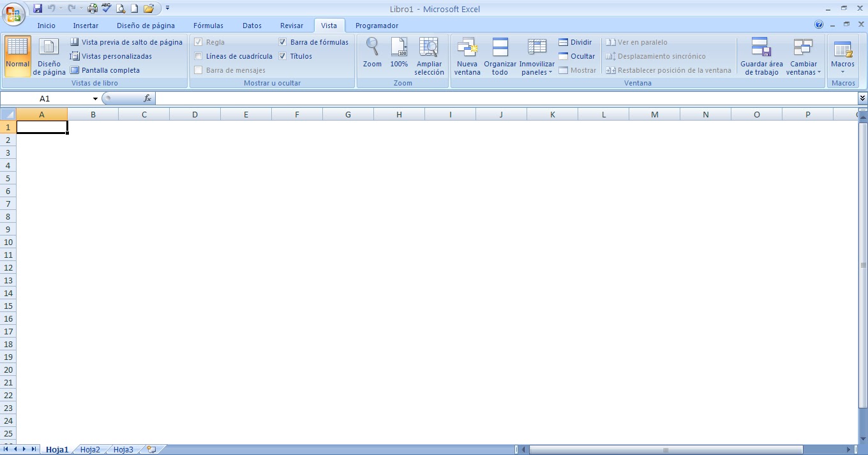Click the horizontal scrollbar thumb
This screenshot has height=455, width=868.
666,450
